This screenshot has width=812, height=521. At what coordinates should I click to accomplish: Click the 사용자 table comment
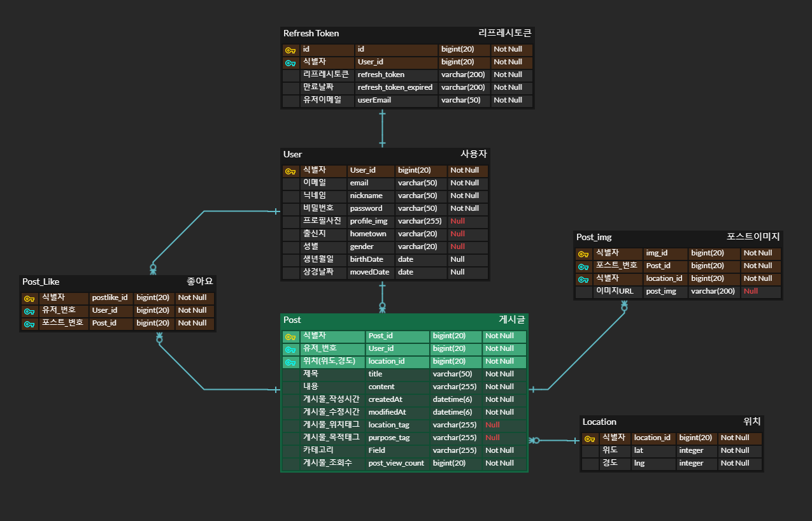click(x=474, y=154)
